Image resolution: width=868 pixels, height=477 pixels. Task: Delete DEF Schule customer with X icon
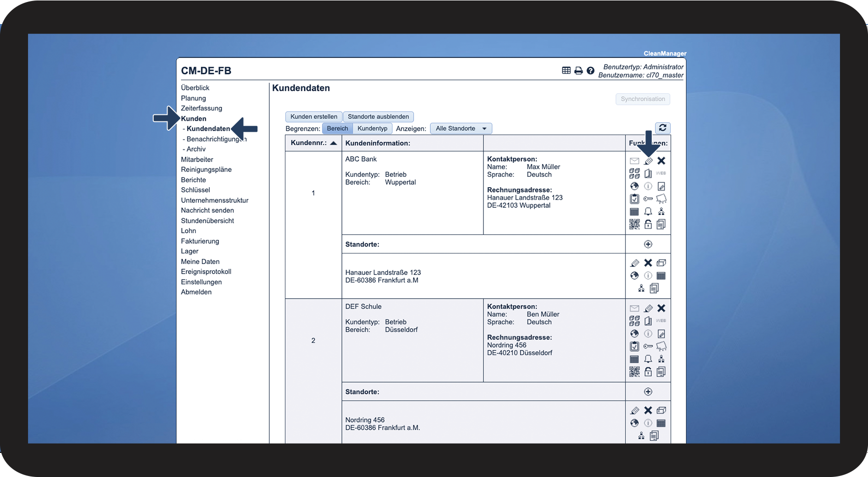click(661, 308)
